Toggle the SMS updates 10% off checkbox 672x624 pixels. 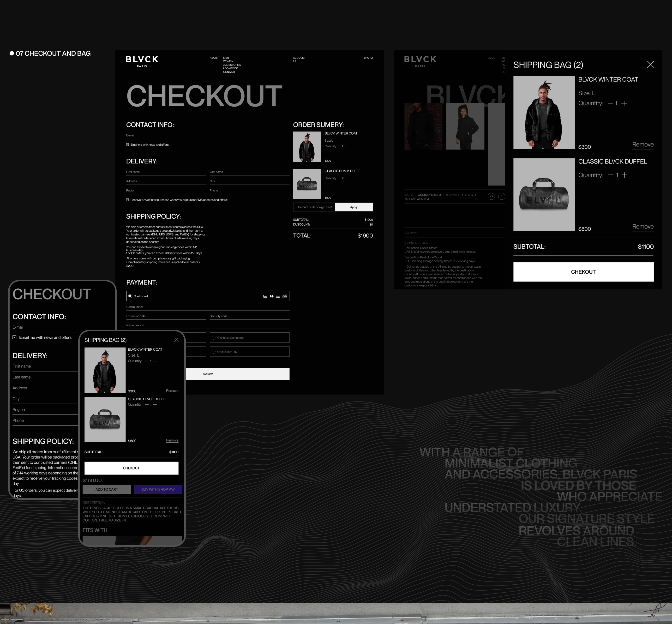128,200
